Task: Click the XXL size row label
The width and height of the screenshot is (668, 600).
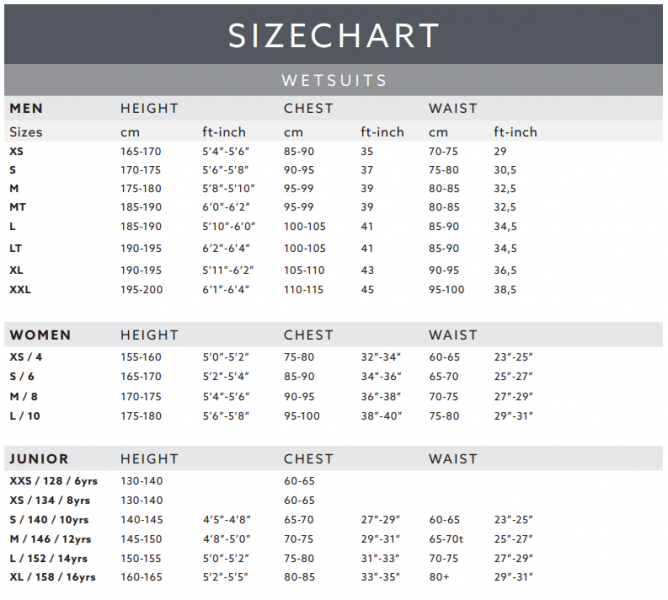Action: 20,289
